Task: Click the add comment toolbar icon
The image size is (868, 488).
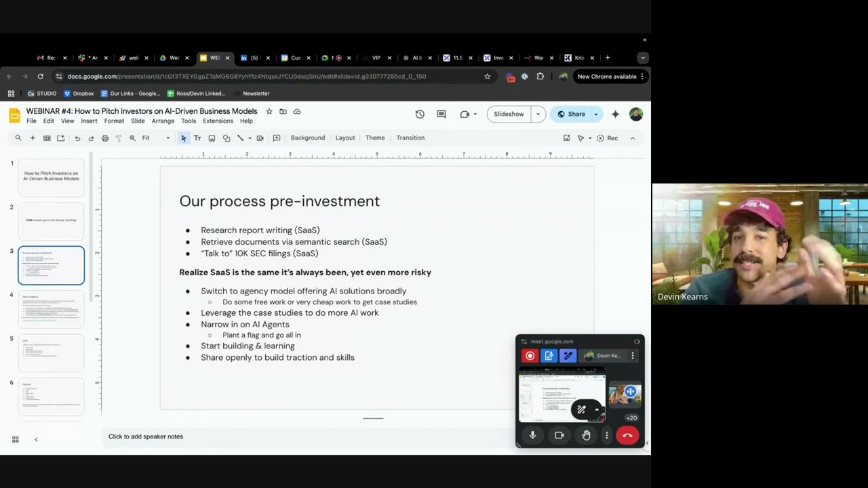Action: point(277,138)
